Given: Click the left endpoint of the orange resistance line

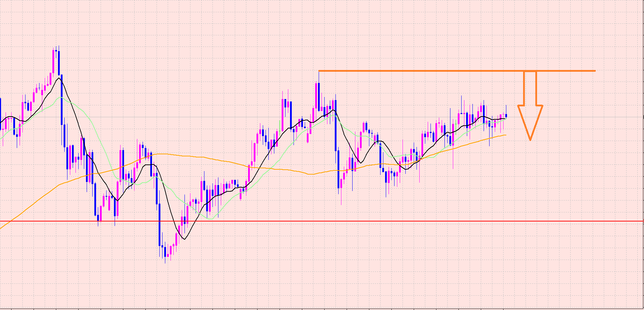Looking at the screenshot, I should click(319, 71).
